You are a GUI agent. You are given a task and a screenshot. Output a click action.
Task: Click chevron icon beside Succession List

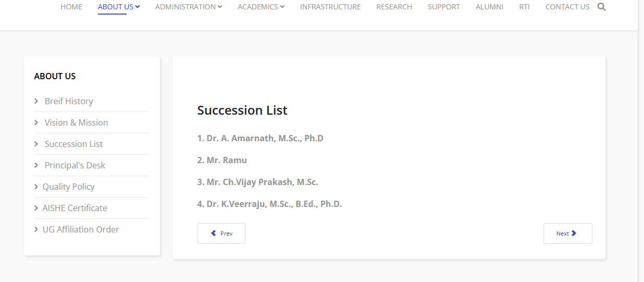click(x=36, y=144)
